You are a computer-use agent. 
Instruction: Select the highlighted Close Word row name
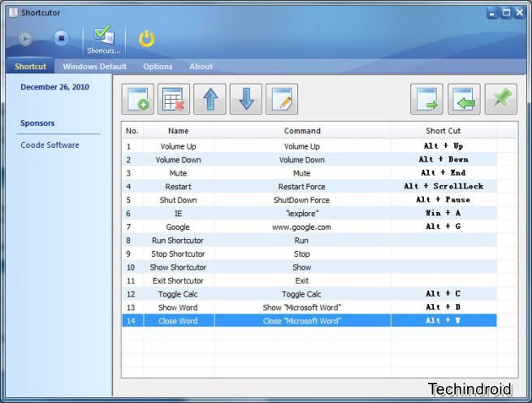click(x=179, y=321)
